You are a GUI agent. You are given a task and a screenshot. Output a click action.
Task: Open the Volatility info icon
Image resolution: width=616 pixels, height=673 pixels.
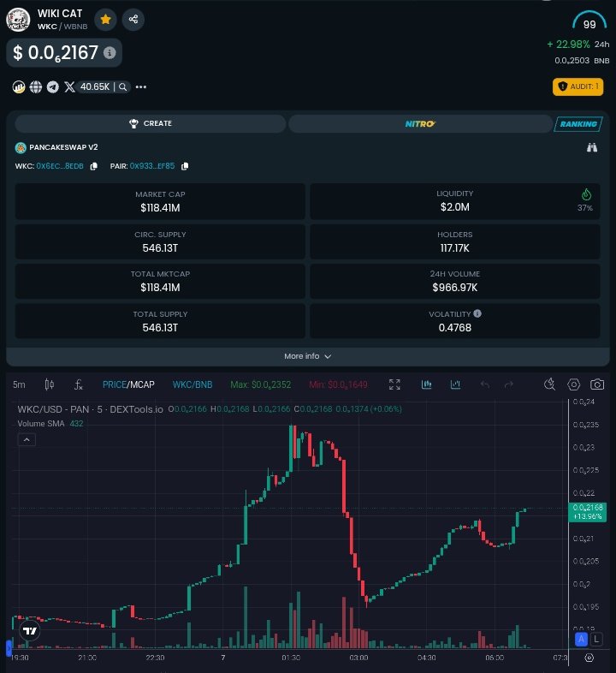[477, 313]
